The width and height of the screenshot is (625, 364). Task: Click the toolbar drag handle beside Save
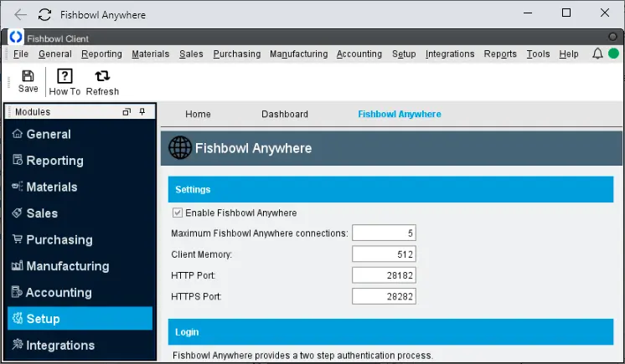coord(8,82)
